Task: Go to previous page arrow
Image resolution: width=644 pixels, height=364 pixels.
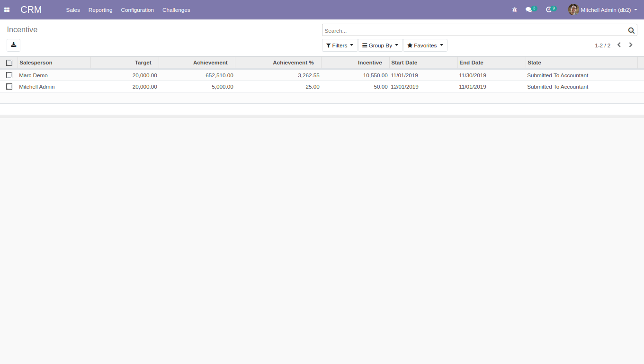Action: coord(619,45)
